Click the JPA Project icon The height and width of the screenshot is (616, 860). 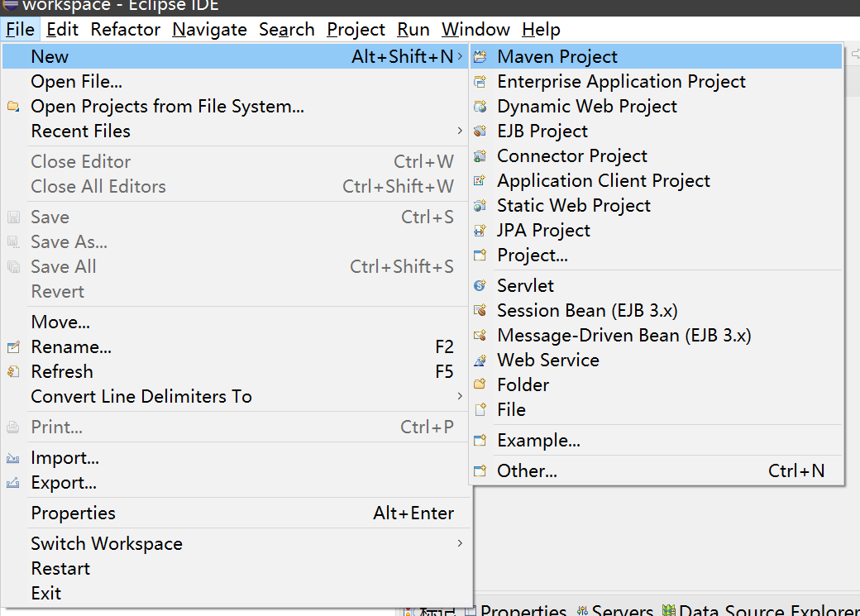click(480, 231)
